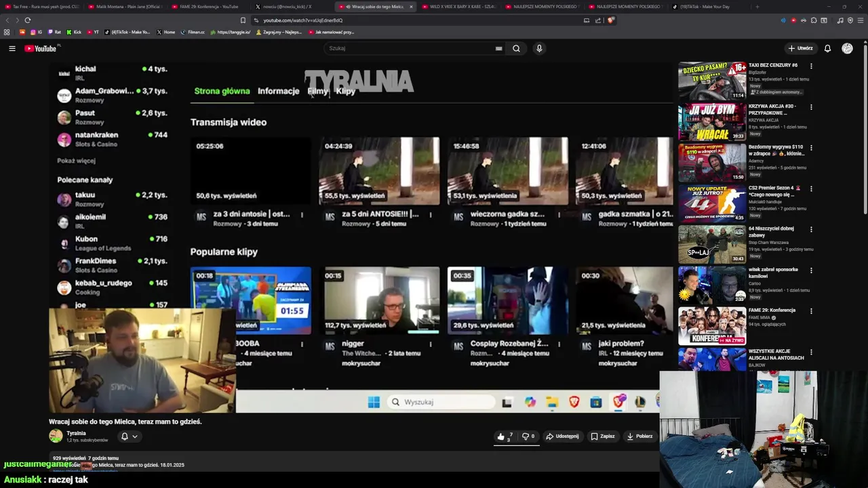Download the video with Pobierz

pos(639,436)
